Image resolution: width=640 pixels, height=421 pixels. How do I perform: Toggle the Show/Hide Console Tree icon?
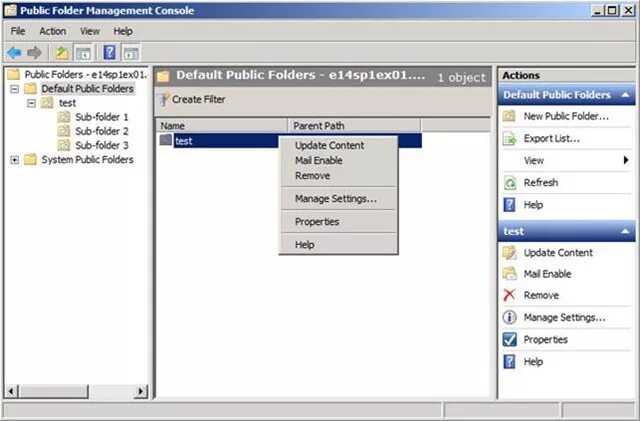(x=83, y=53)
